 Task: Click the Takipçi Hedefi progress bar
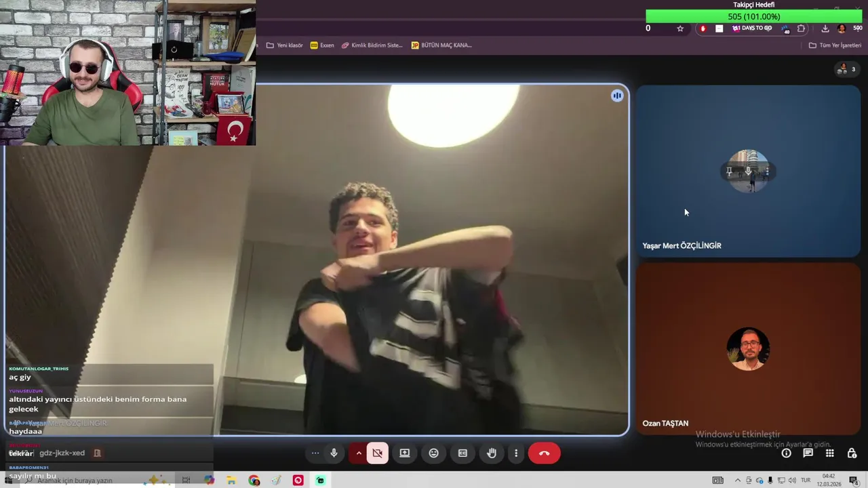click(754, 16)
